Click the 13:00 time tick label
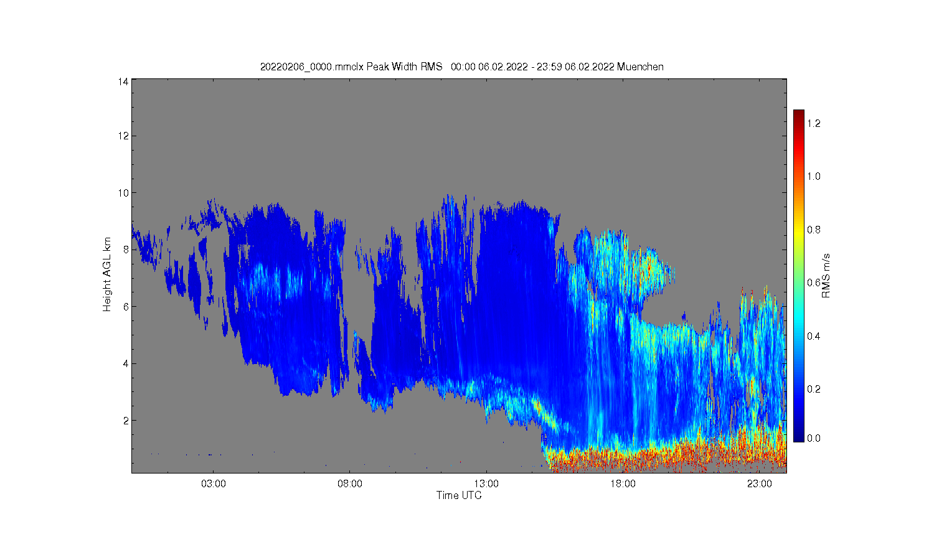 (486, 483)
